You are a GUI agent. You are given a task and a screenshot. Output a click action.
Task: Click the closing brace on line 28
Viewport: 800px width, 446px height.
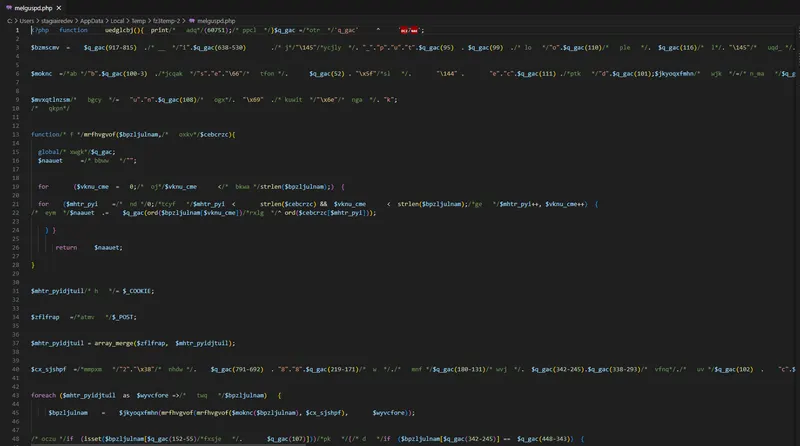(33, 265)
